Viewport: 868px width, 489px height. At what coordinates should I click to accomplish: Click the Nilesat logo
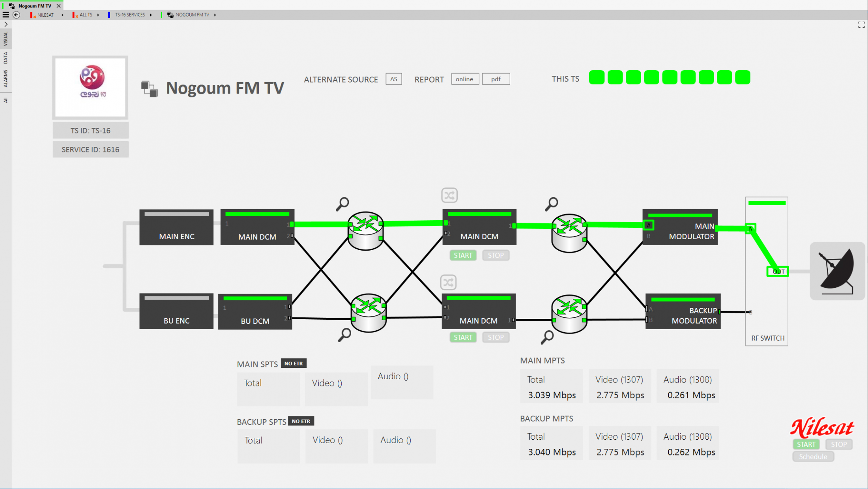coord(822,427)
